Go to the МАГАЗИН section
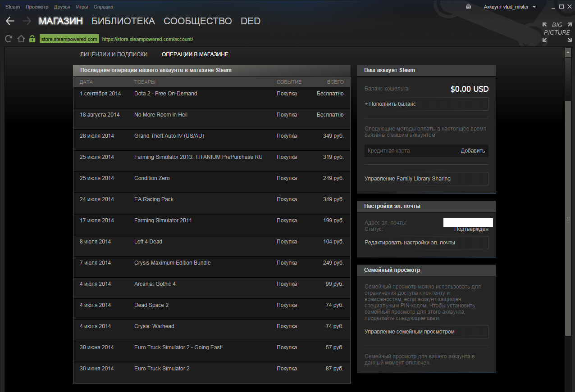 point(61,21)
